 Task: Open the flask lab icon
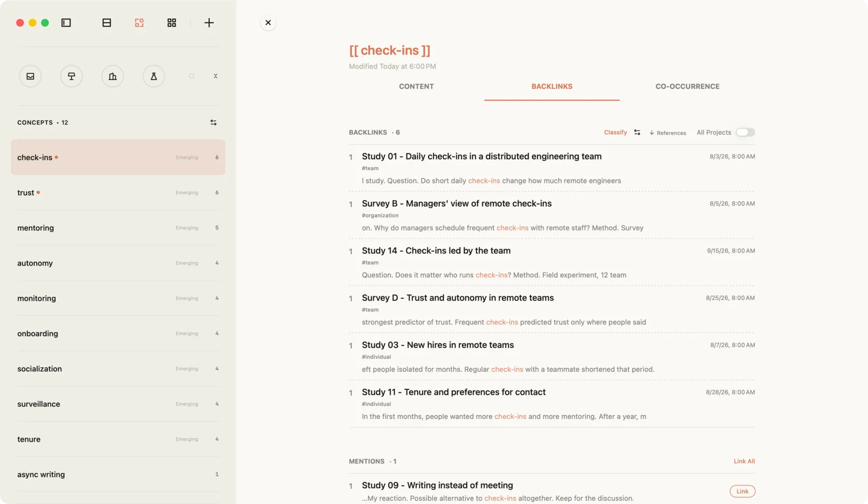point(154,76)
